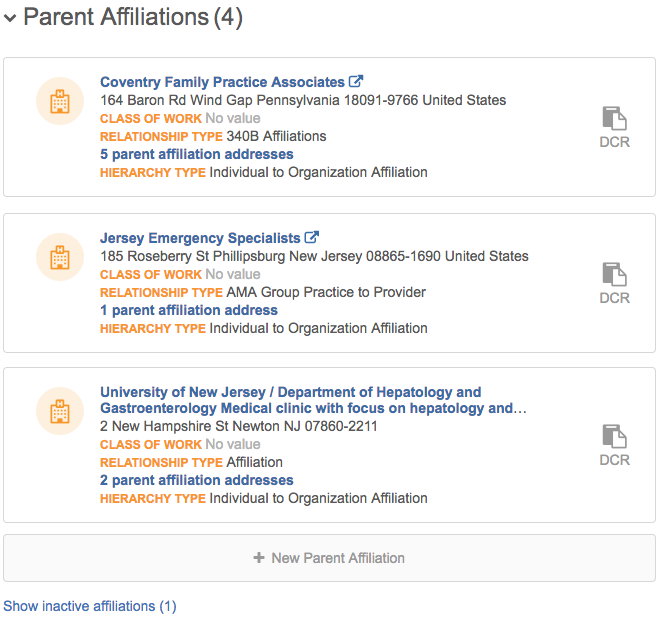Expand 1 parent affiliation address
This screenshot has height=621, width=660.
pyautogui.click(x=189, y=310)
